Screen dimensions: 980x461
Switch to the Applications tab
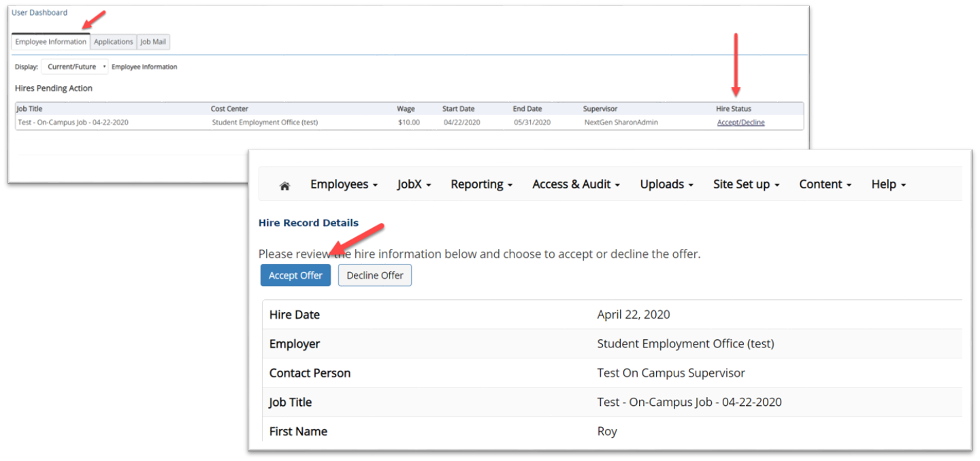click(113, 42)
